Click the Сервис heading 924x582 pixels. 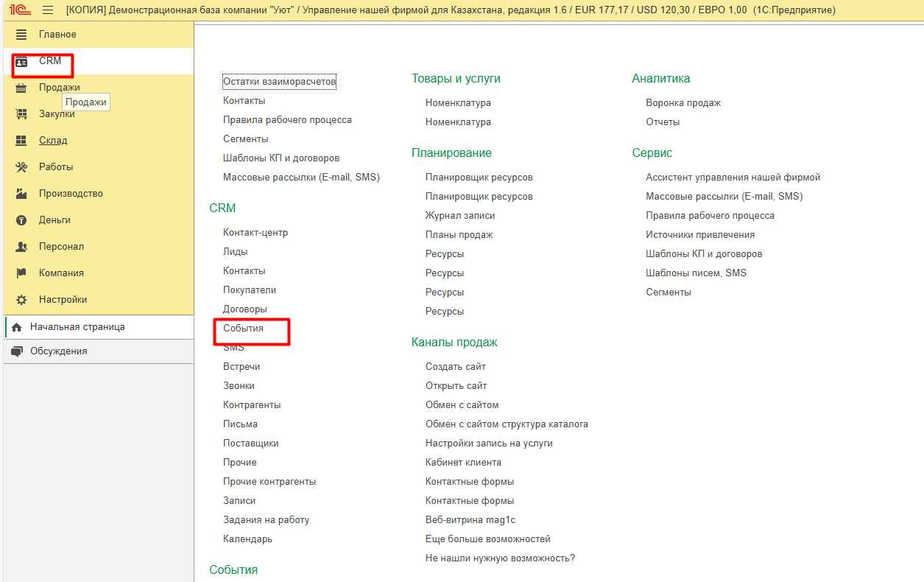[x=652, y=153]
